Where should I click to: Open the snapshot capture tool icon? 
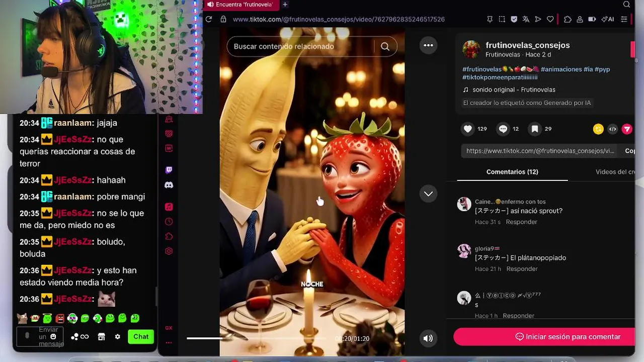point(502,19)
